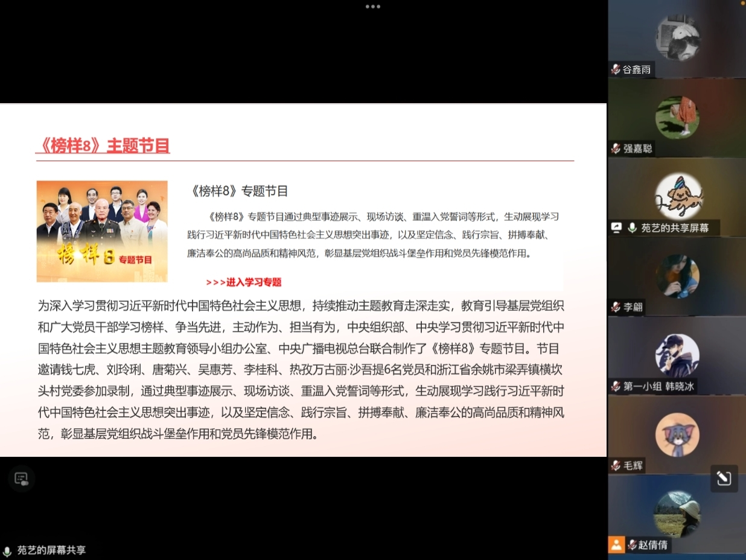
Task: Click the >>>进入学习专题 link
Action: click(243, 282)
